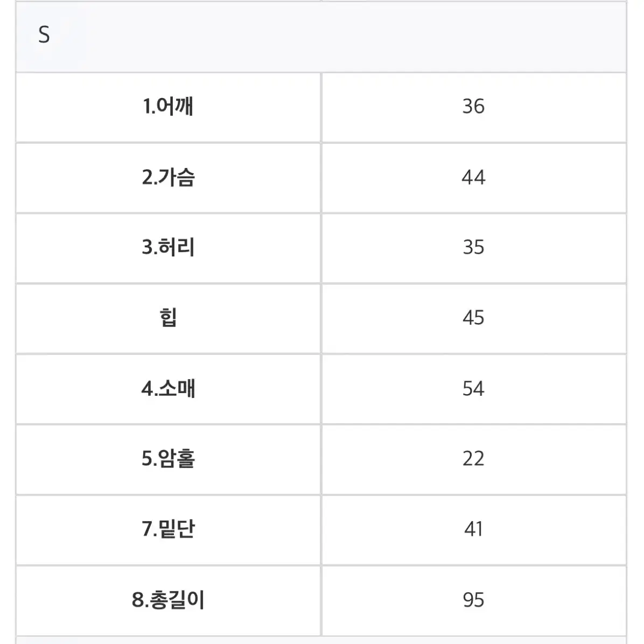Click the 1.어깨 label cell
Viewport: 644px width, 644px height.
tap(168, 107)
